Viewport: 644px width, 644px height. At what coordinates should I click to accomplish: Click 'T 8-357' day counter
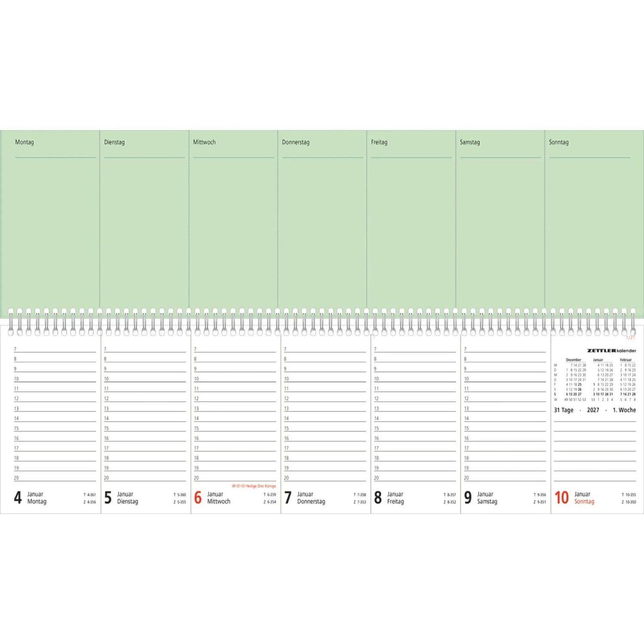pos(450,495)
